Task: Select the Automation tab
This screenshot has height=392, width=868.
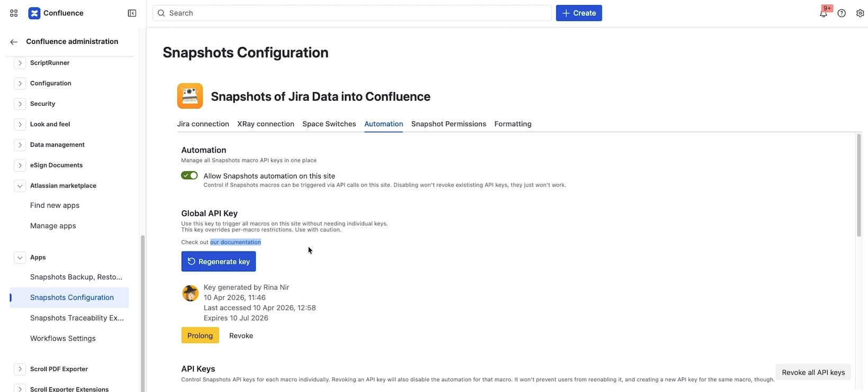Action: tap(383, 124)
